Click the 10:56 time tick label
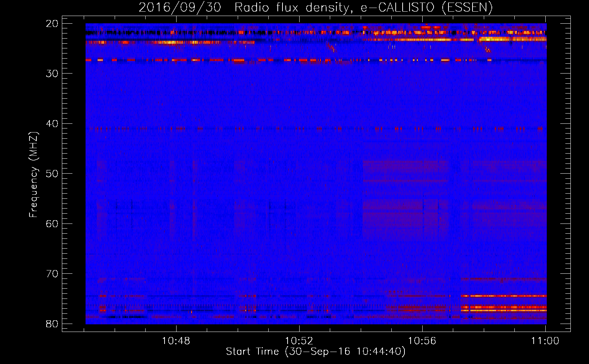The image size is (589, 364). (x=422, y=341)
